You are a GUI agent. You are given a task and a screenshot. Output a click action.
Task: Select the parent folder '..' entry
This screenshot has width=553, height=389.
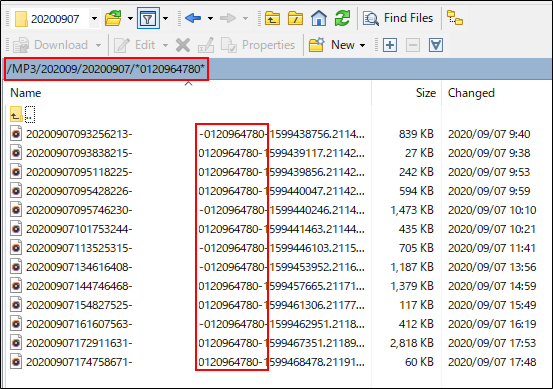tap(23, 115)
